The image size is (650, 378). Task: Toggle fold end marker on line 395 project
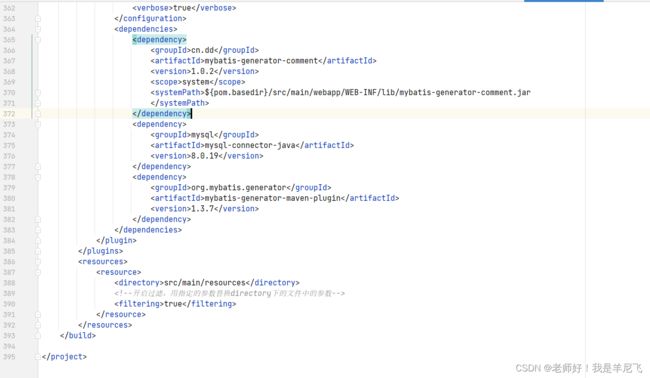click(38, 357)
